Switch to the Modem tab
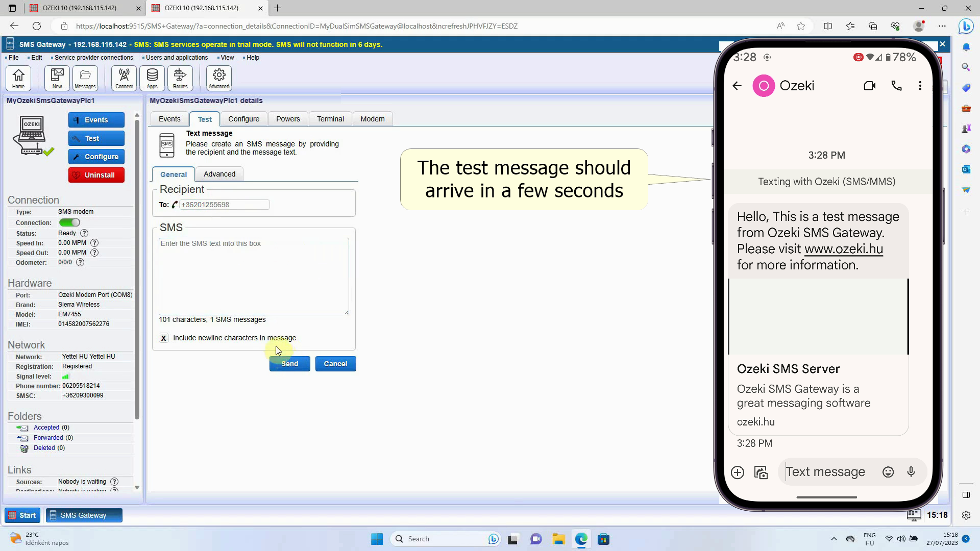Viewport: 980px width, 551px height. pos(373,119)
